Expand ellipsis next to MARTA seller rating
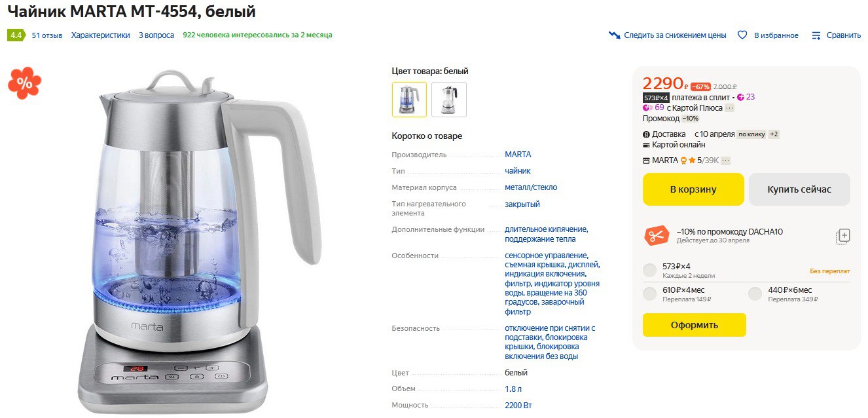Viewport: 868px width, 418px height. pos(725,161)
